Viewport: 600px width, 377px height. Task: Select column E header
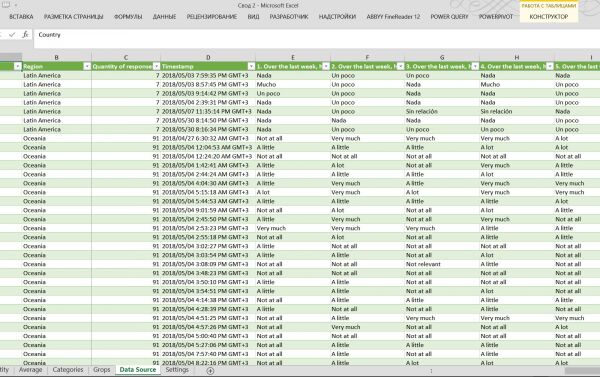click(293, 57)
